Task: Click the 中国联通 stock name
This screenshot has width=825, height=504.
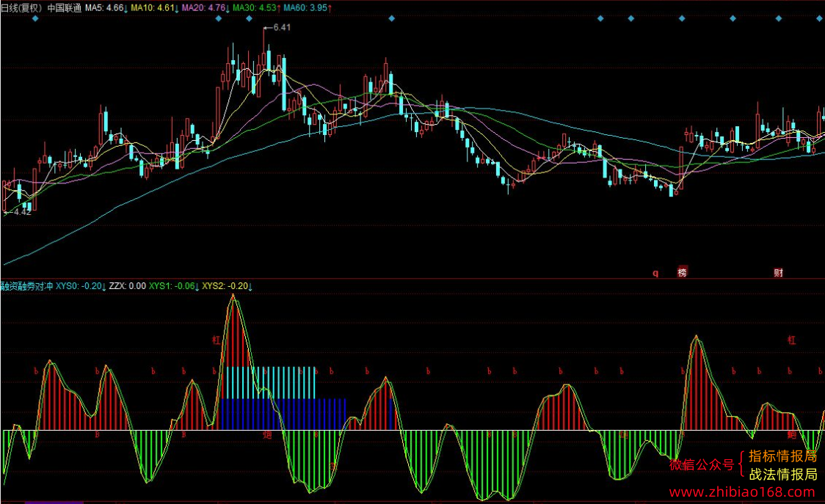Action: 64,8
